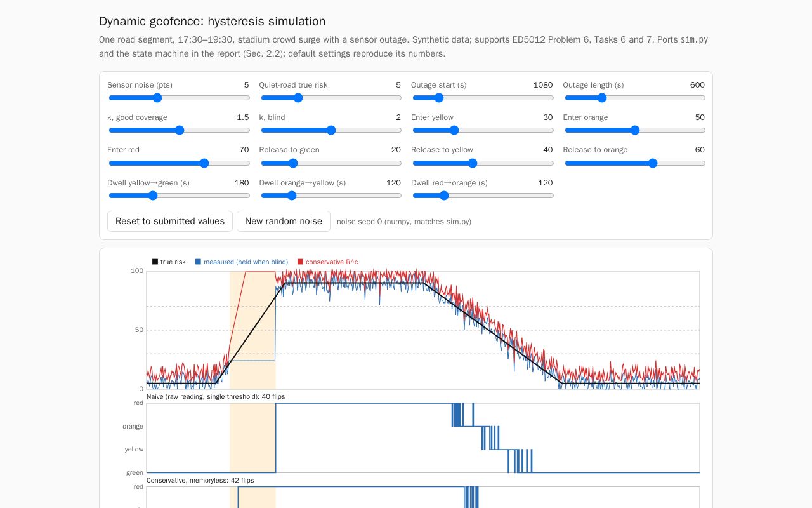The width and height of the screenshot is (812, 508).
Task: Click the Release to orange slider
Action: (635, 163)
